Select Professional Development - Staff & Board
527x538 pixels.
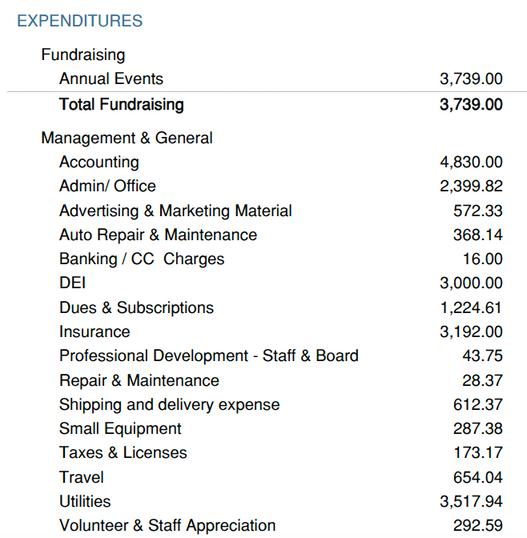coord(209,356)
